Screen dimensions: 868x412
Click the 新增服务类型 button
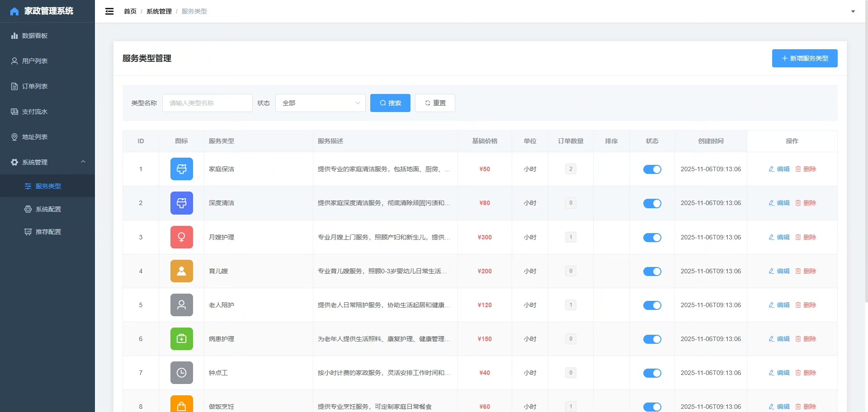point(804,58)
